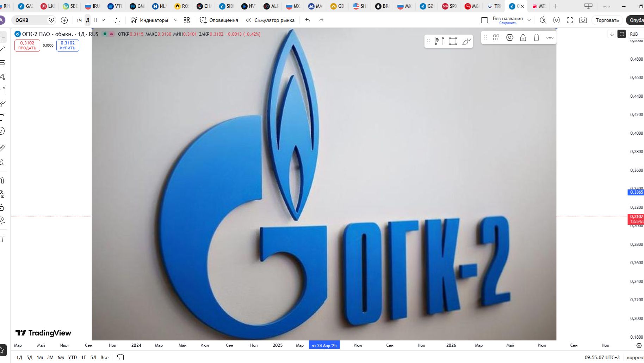This screenshot has width=644, height=363.
Task: Click the чт 24 Апр '25 date marker
Action: coord(324,345)
